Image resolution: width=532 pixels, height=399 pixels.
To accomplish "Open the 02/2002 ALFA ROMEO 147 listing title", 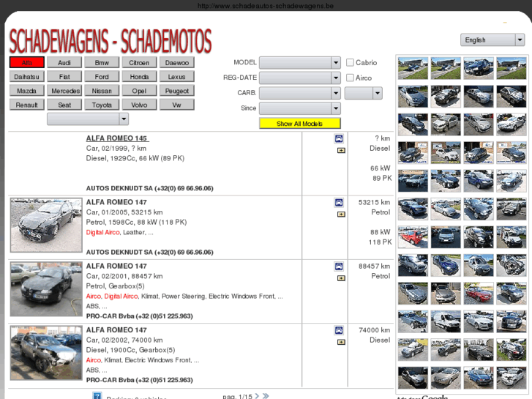I will pos(116,329).
